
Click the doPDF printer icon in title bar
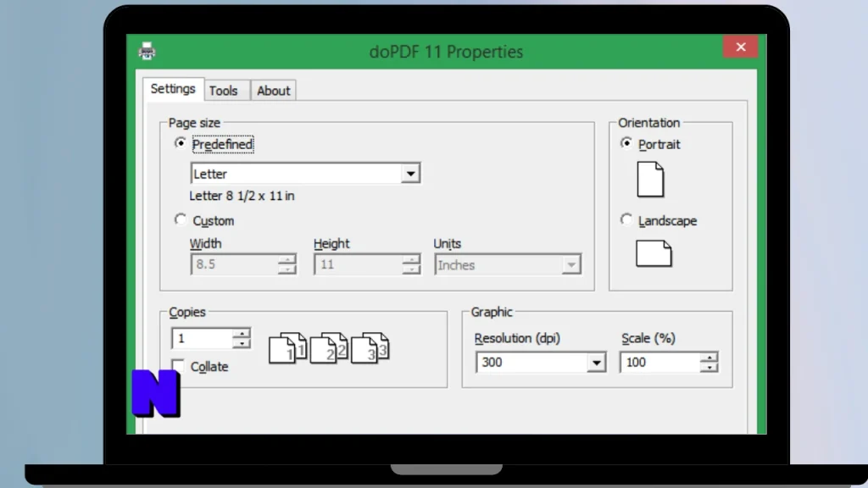(x=147, y=51)
